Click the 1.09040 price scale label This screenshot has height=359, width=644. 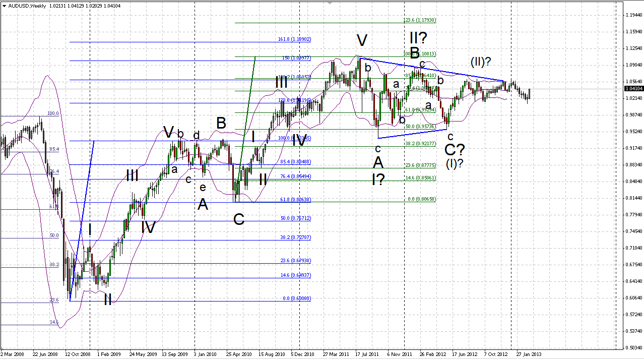(633, 65)
